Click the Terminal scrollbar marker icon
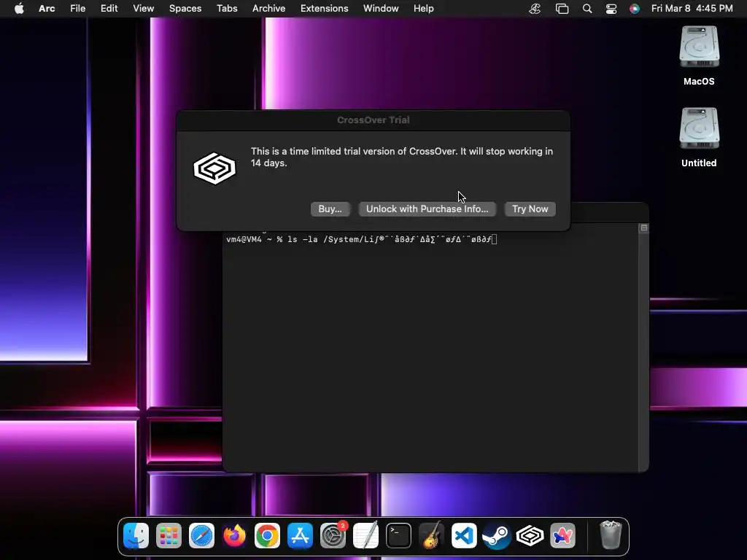This screenshot has height=560, width=747. (x=643, y=228)
